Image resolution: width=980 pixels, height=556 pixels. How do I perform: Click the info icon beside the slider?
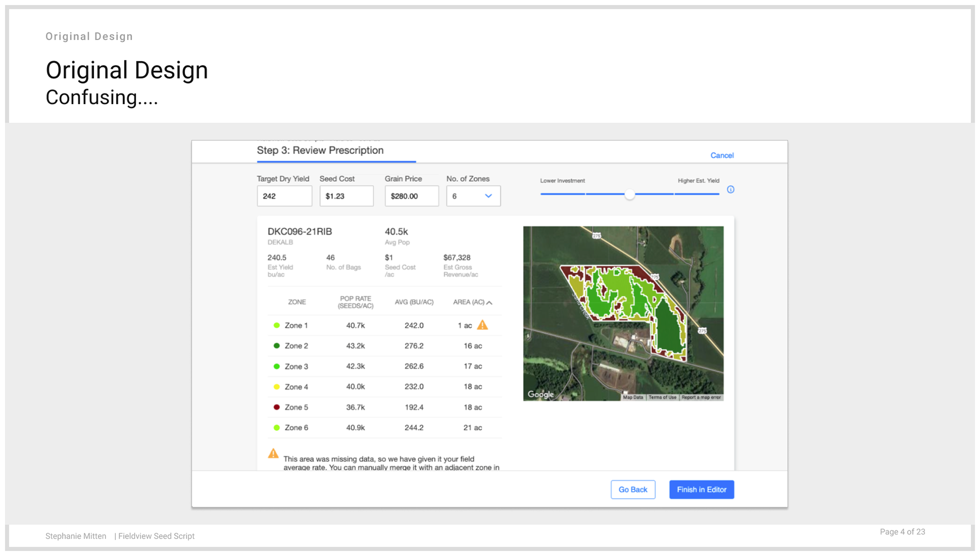point(730,189)
